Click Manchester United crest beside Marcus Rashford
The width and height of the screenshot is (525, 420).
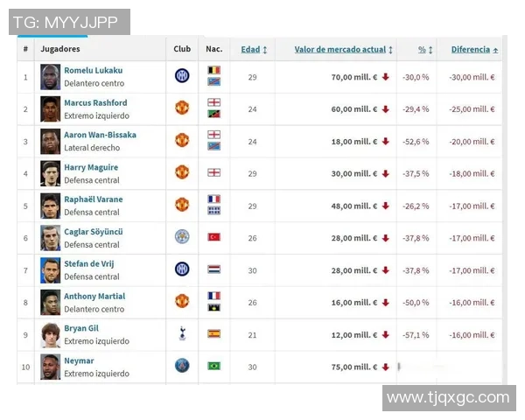[182, 108]
